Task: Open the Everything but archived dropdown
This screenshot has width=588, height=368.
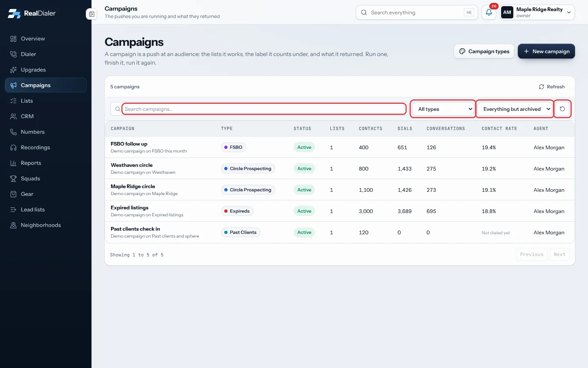Action: [515, 109]
